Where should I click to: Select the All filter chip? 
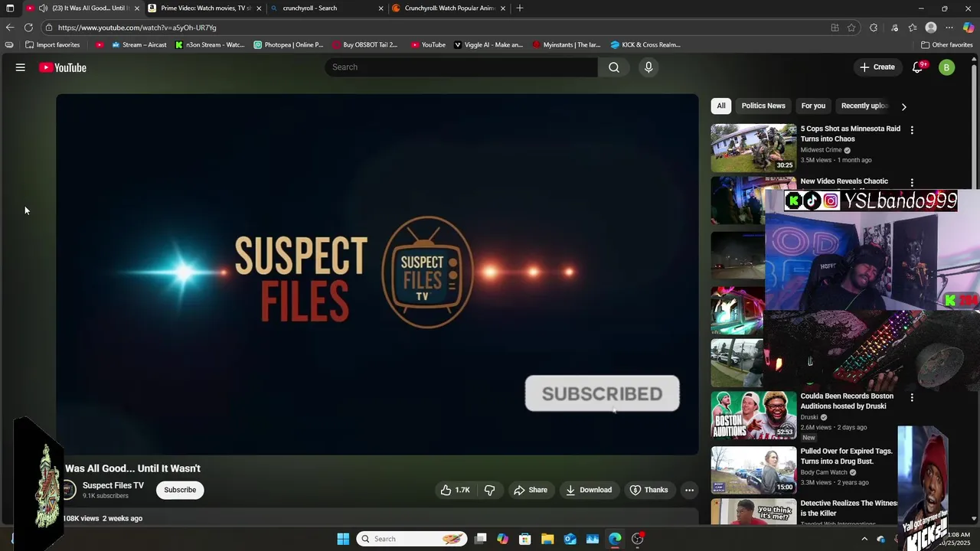721,106
